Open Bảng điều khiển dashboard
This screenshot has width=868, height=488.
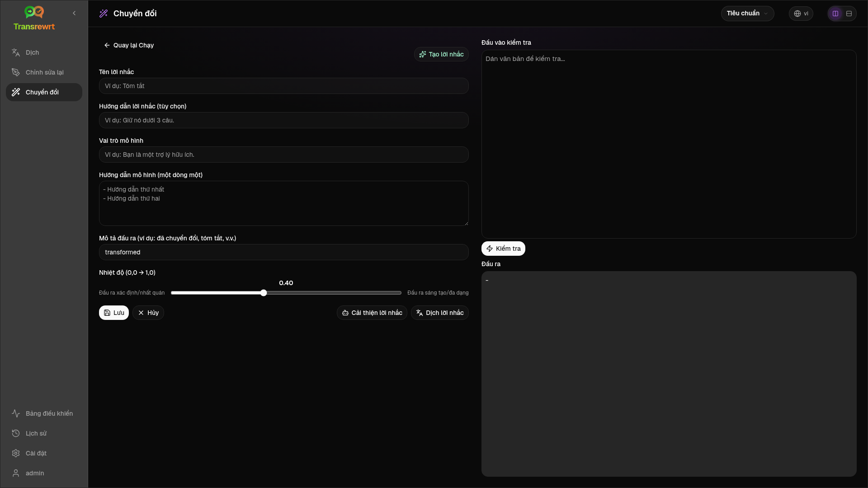click(x=44, y=413)
